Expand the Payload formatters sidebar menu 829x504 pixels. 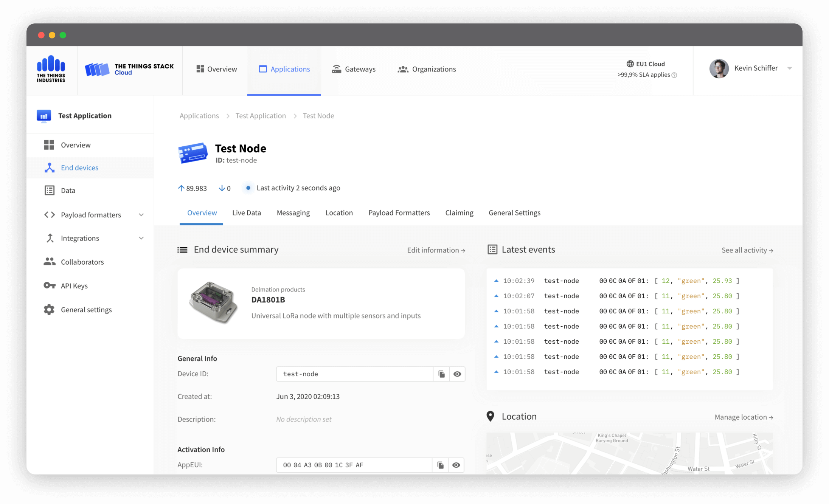(x=141, y=215)
